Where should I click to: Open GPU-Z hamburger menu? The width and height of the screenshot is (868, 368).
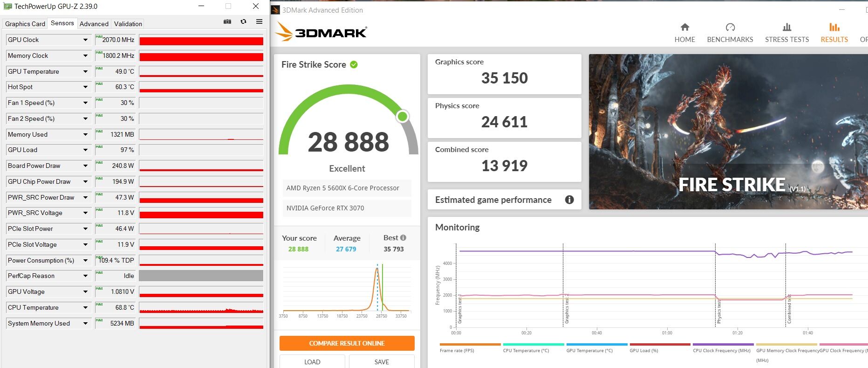point(259,21)
